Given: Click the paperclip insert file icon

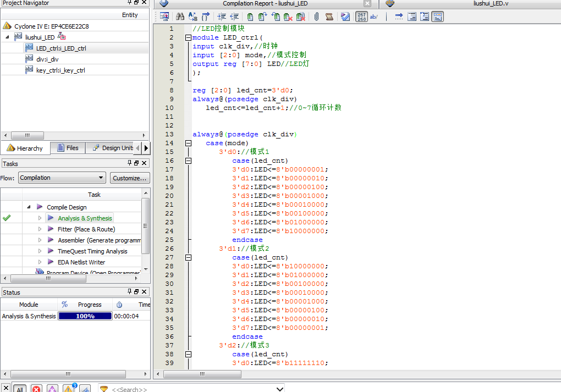Looking at the screenshot, I should 317,17.
